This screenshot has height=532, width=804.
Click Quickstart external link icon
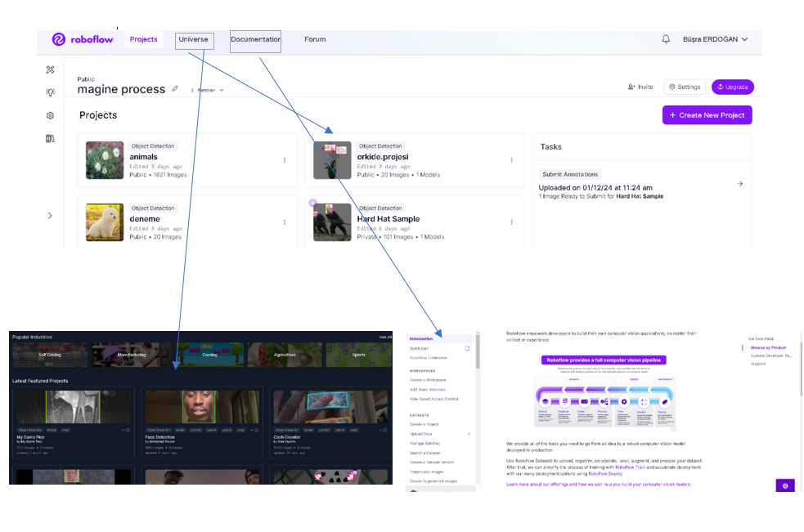pos(467,348)
